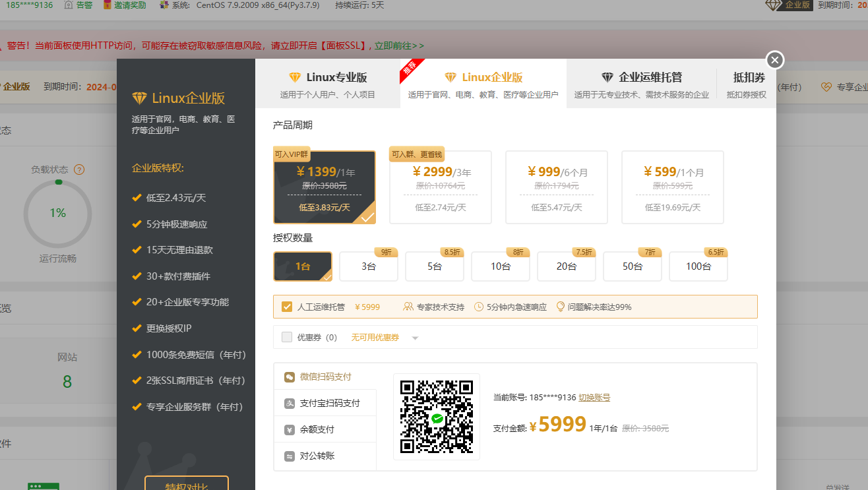The width and height of the screenshot is (868, 490).
Task: Click the diamond icon beside top-right 企业版 badge
Action: pos(773,5)
